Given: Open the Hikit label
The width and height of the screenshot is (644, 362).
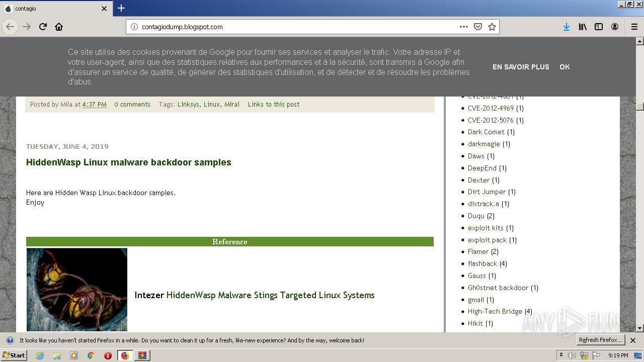Looking at the screenshot, I should pos(475,323).
